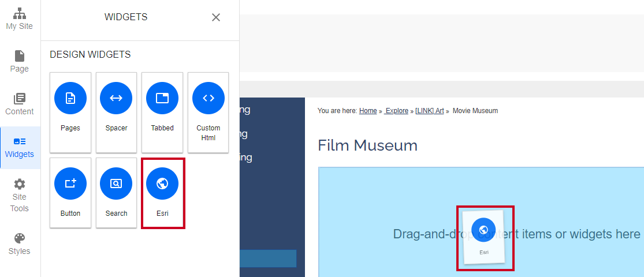
Task: Click the Movie Museum breadcrumb text
Action: [475, 111]
